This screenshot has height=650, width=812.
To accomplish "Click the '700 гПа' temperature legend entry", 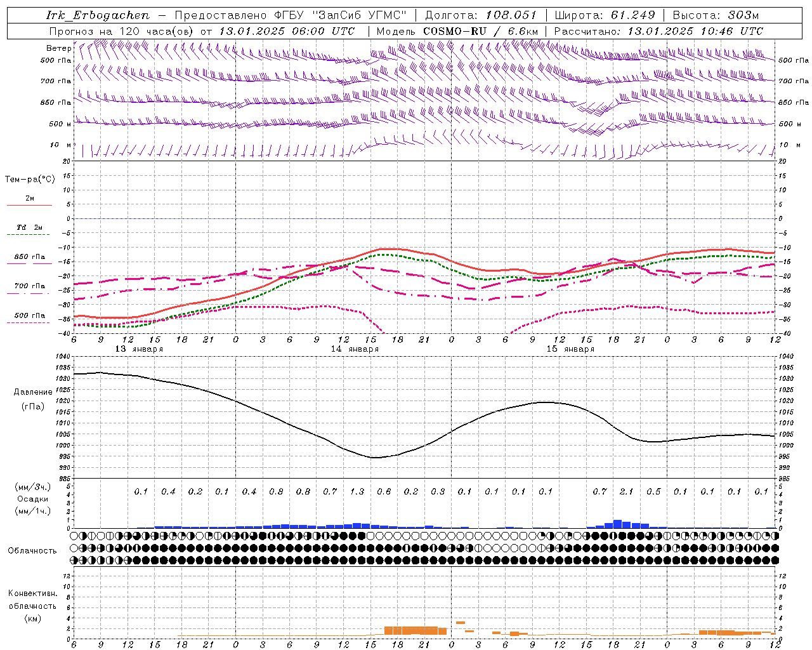I will coord(30,286).
